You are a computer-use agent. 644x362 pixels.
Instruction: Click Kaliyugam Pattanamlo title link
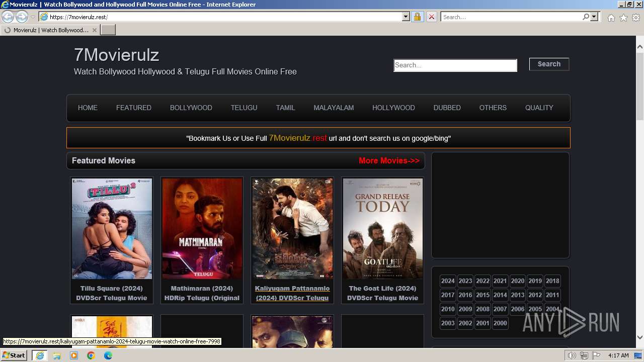tap(292, 293)
